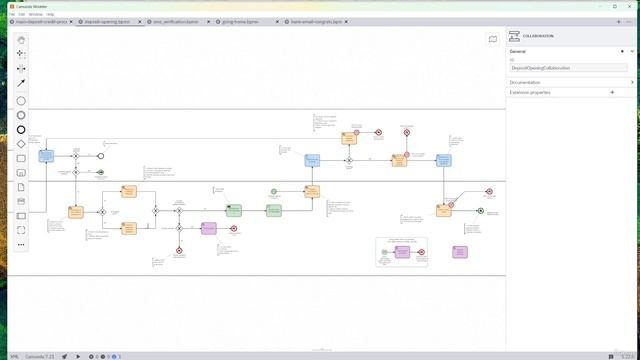Click the deploy rocket icon in status bar
Image resolution: width=640 pixels, height=360 pixels.
coord(64,356)
